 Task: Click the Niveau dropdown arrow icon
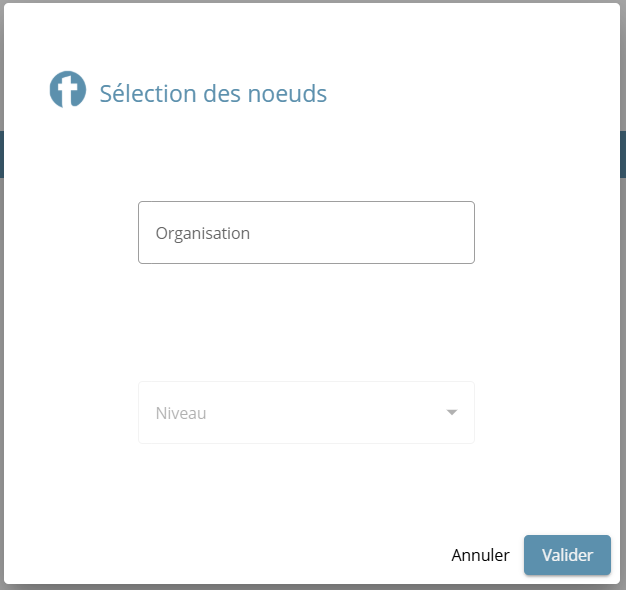pyautogui.click(x=452, y=412)
